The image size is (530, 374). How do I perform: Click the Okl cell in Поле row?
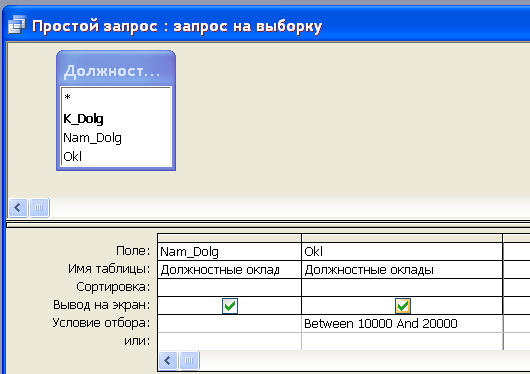coord(402,252)
